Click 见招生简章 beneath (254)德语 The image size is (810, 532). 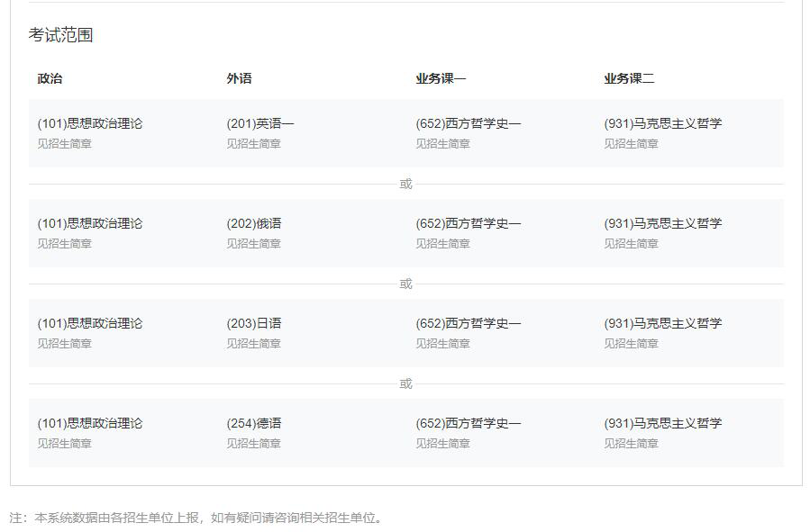[253, 444]
